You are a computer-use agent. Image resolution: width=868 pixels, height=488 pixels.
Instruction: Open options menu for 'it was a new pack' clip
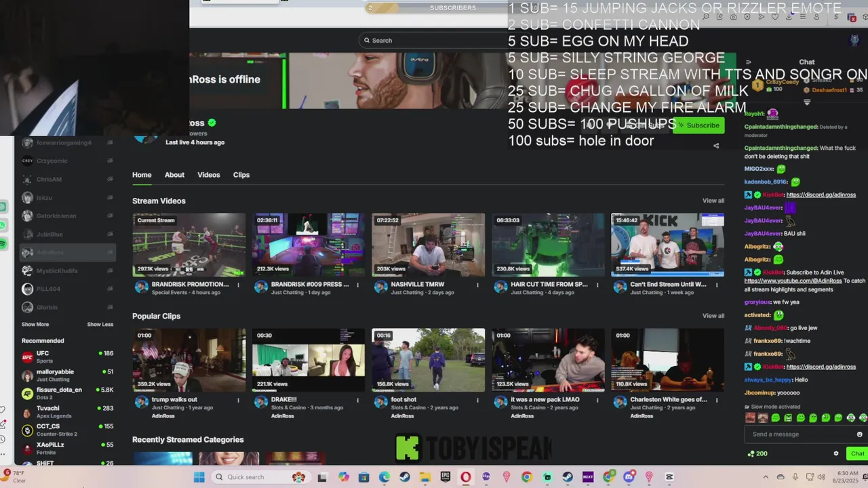coord(597,400)
